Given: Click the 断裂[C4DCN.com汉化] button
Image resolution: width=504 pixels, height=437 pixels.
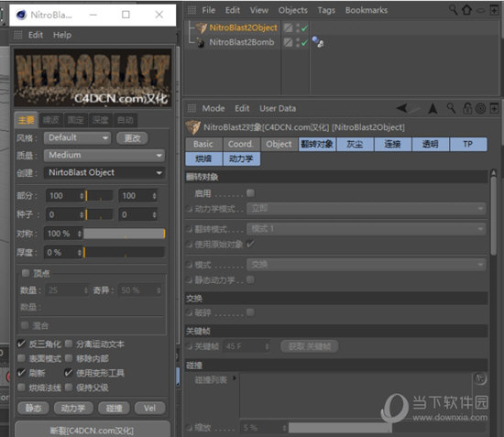Looking at the screenshot, I should point(93,430).
